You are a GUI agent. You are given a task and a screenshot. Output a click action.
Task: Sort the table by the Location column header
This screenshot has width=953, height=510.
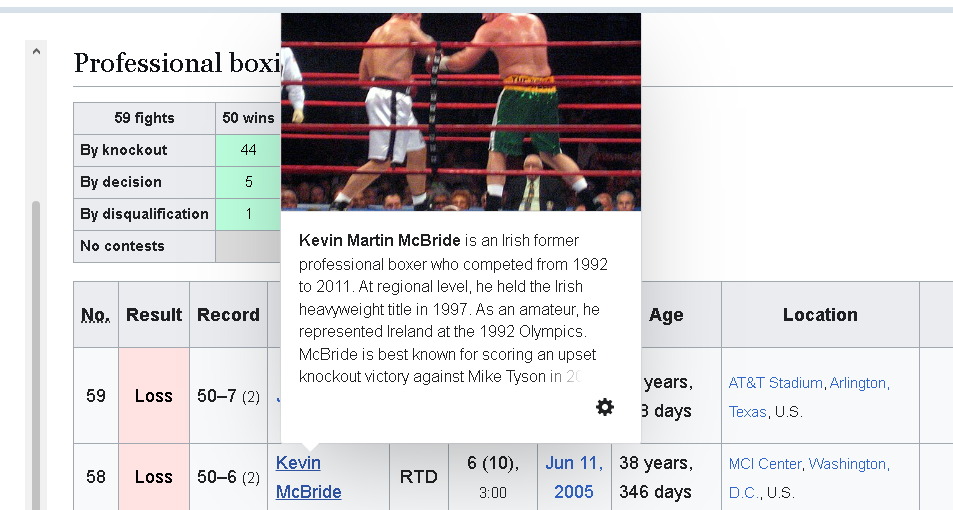pyautogui.click(x=820, y=315)
